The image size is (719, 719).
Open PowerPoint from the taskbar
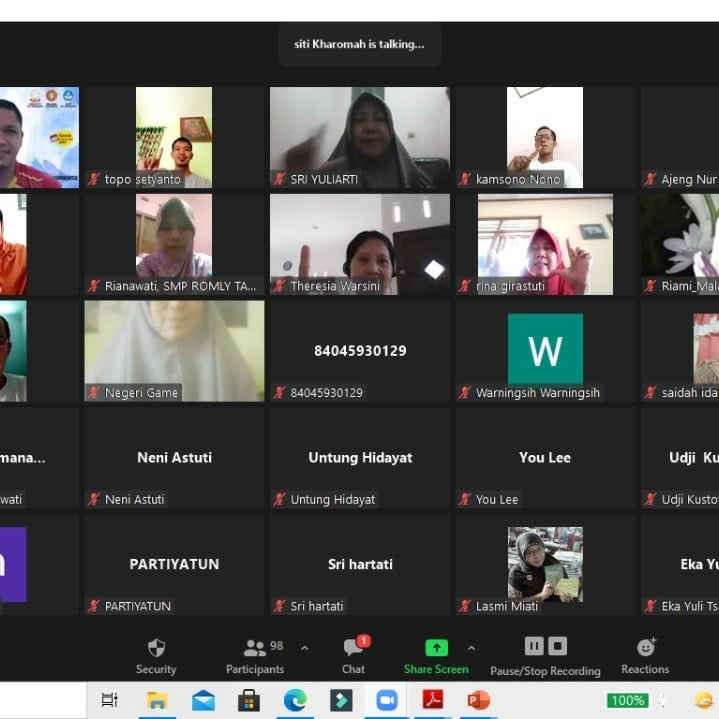tap(479, 700)
